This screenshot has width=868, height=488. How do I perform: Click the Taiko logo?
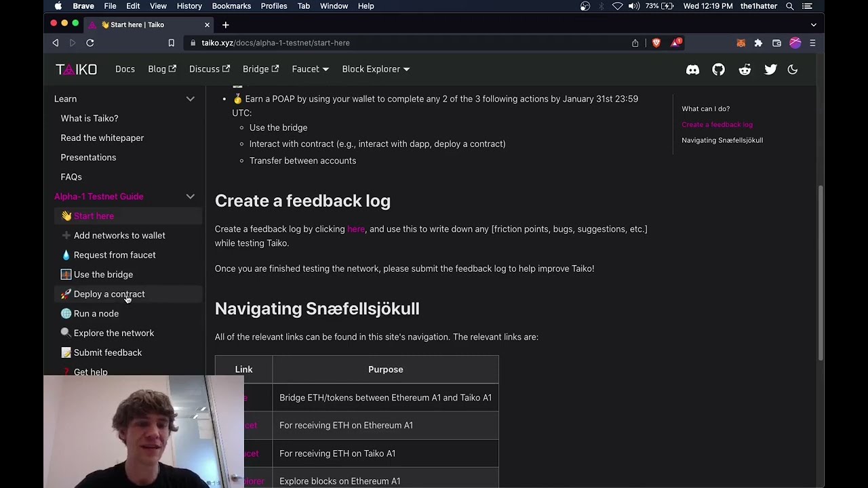[76, 69]
